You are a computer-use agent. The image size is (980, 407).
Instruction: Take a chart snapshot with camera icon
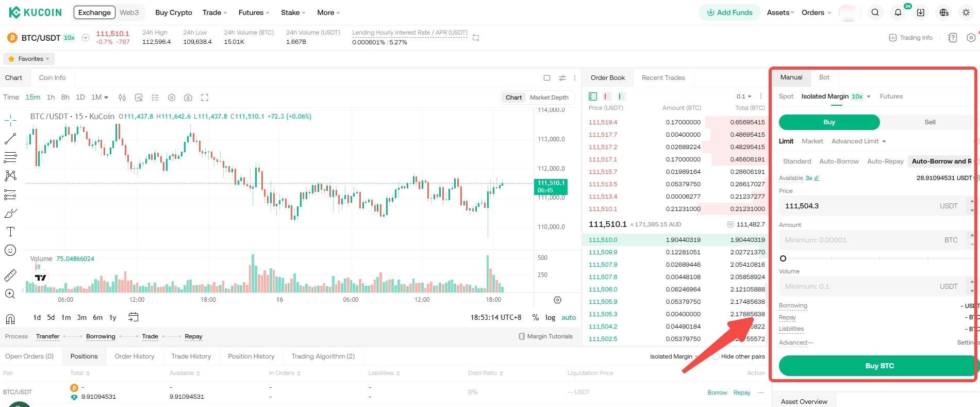pos(188,97)
